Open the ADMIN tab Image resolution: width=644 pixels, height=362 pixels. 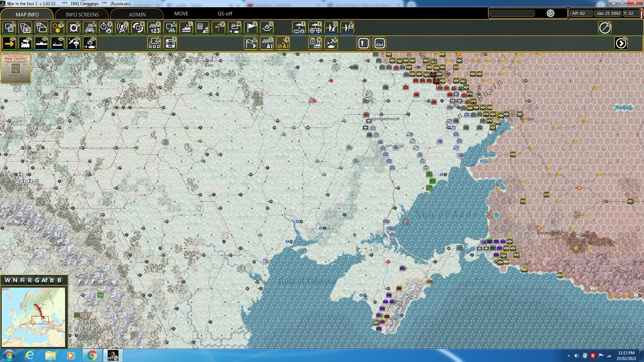[137, 14]
